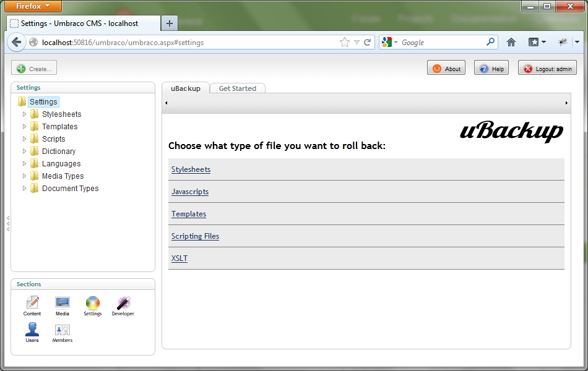Select the Settings root tree item
588x371 pixels.
click(43, 101)
